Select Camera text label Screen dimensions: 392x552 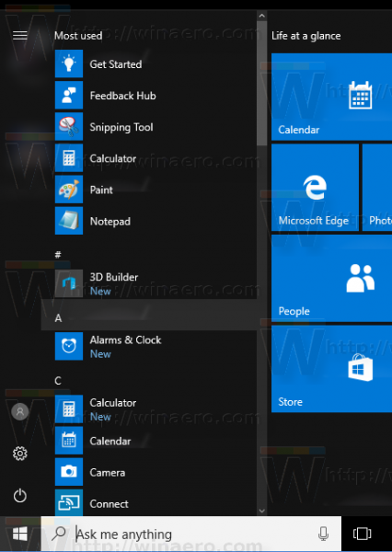click(108, 473)
